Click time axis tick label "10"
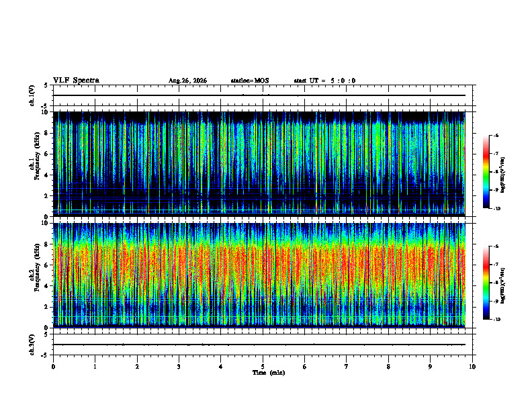Viewport: 532px width, 411px height. [472, 367]
